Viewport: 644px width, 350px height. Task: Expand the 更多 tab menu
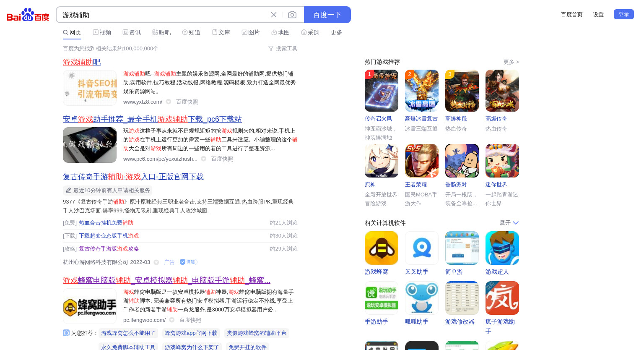click(337, 32)
